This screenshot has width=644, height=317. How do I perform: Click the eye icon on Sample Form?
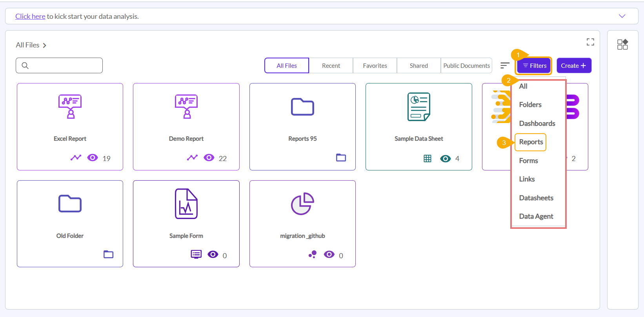point(213,254)
